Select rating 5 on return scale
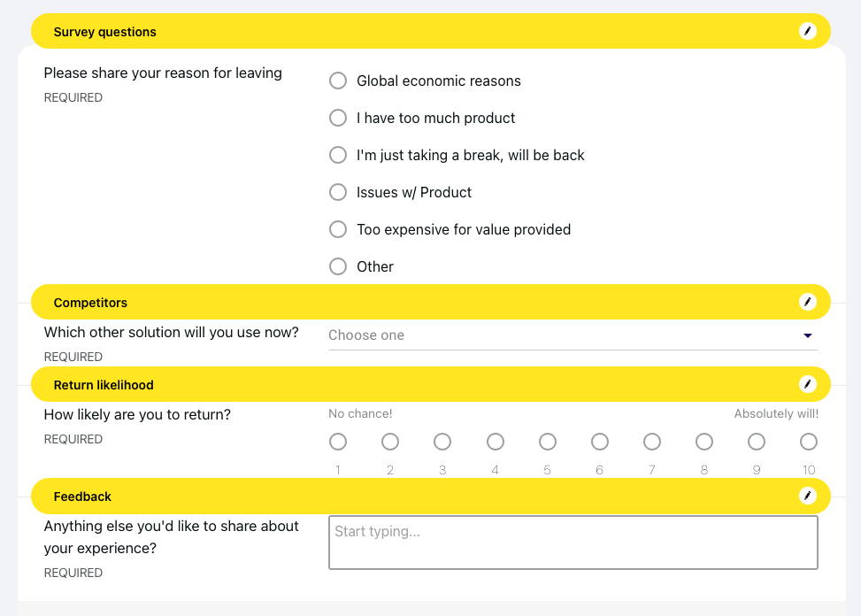 (x=548, y=441)
